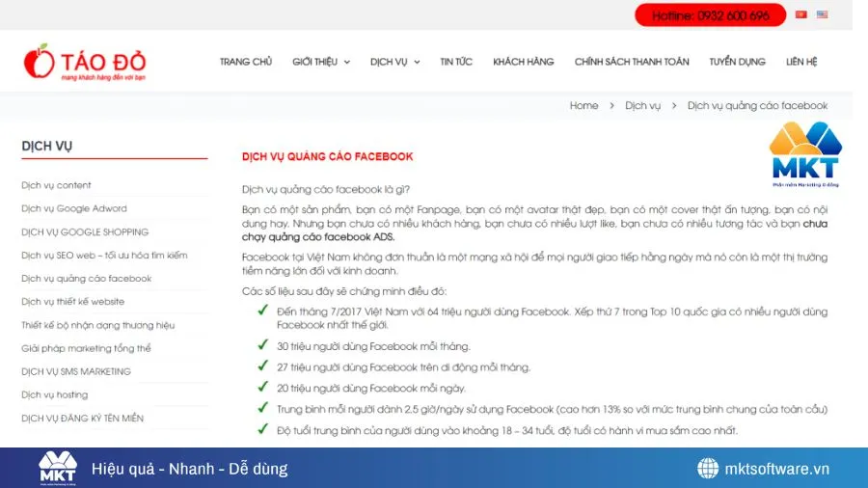
Task: Click 'Hiệu quả - Nhanh - Dễ dùng' slogan
Action: coord(190,469)
